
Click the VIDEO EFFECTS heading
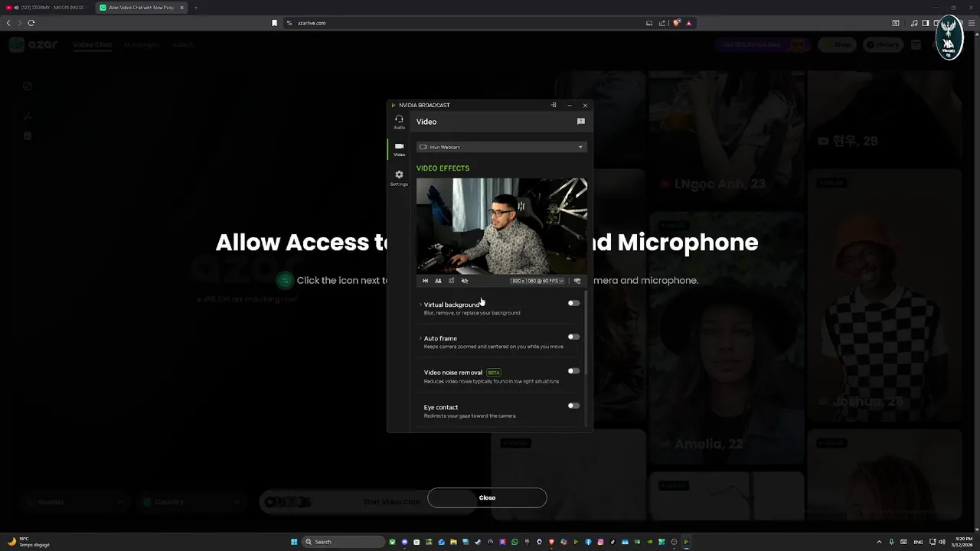click(443, 168)
